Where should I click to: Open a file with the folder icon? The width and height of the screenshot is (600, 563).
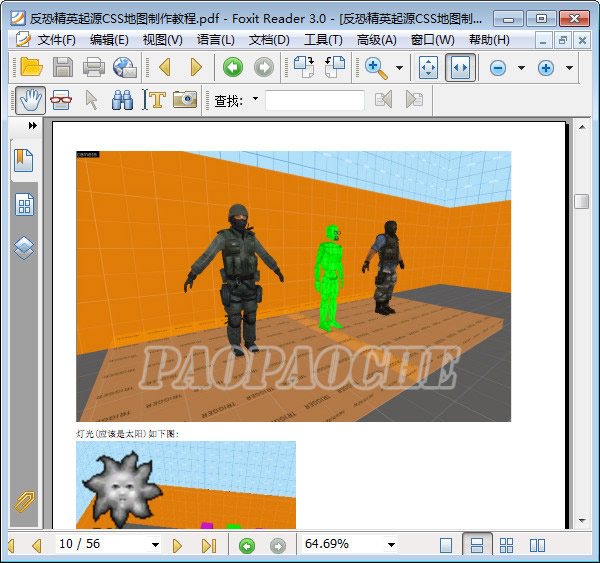31,68
